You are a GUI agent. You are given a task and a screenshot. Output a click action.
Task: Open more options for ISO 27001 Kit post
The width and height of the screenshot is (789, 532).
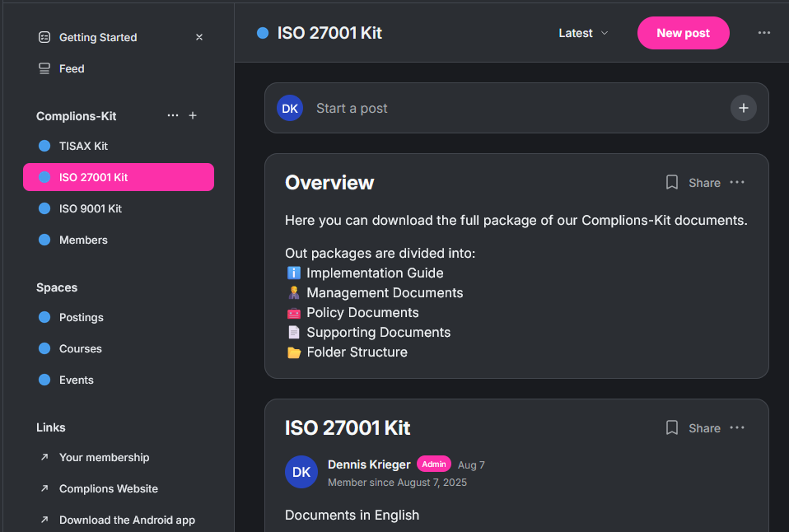737,428
